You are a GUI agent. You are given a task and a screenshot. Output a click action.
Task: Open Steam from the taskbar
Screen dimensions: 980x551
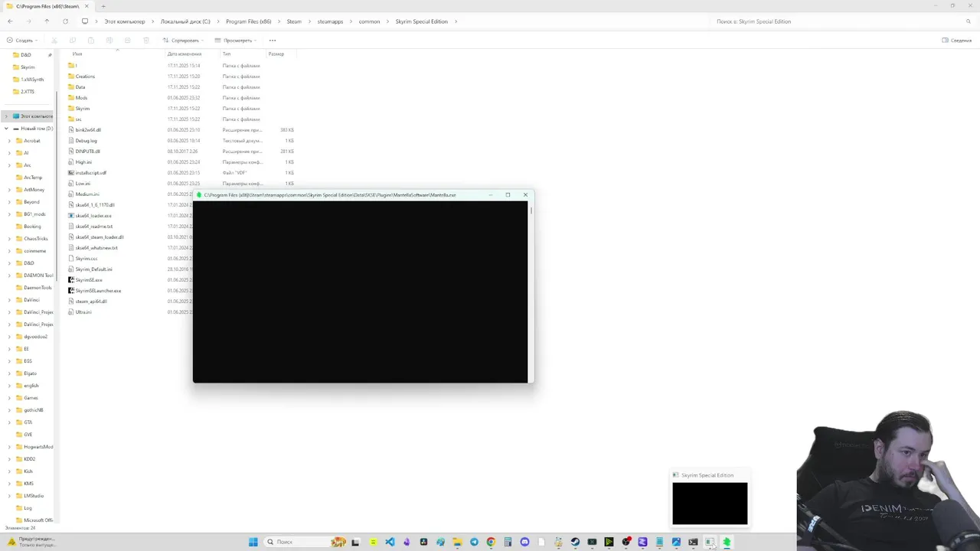[575, 542]
